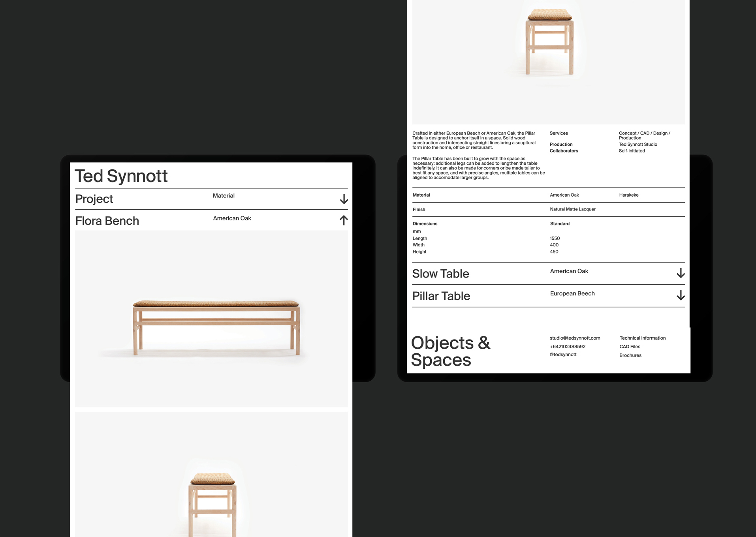Image resolution: width=756 pixels, height=537 pixels.
Task: Open the @tedsynnott social handle
Action: 563,355
